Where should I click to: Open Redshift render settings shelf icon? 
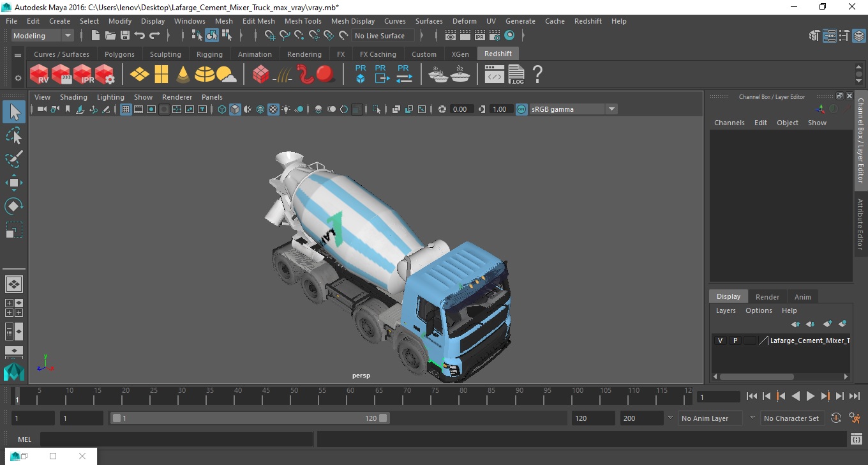[105, 74]
